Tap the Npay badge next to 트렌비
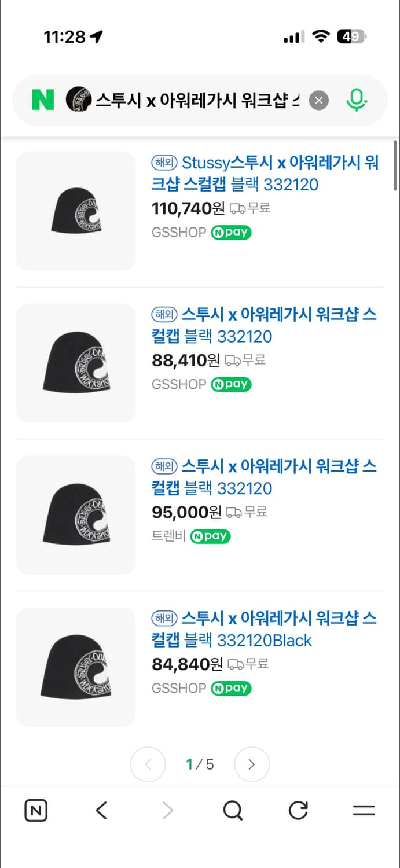This screenshot has height=868, width=400. click(x=210, y=536)
